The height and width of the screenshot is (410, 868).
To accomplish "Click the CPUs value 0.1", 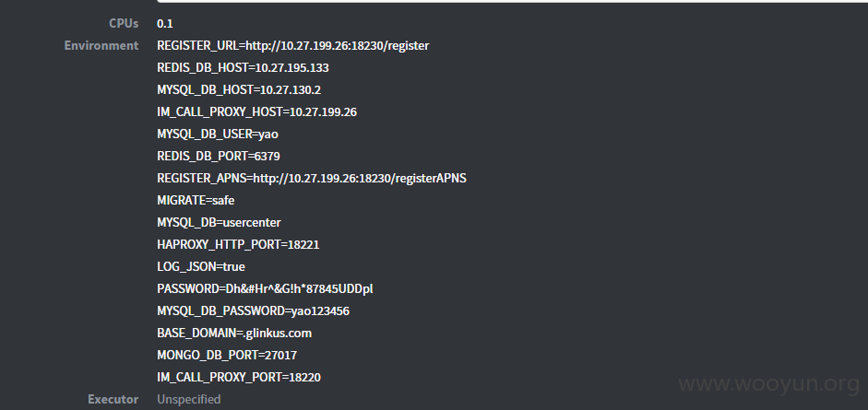I will [x=165, y=23].
